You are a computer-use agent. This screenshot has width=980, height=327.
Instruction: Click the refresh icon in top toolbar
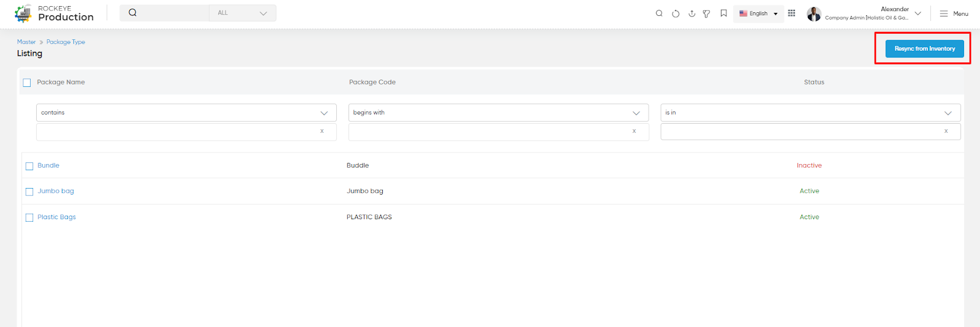pos(676,13)
